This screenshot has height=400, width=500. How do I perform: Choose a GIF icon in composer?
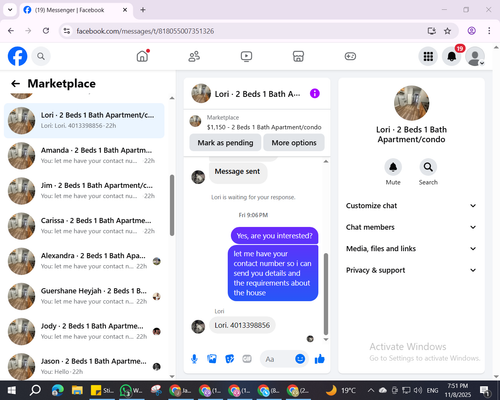point(247,359)
